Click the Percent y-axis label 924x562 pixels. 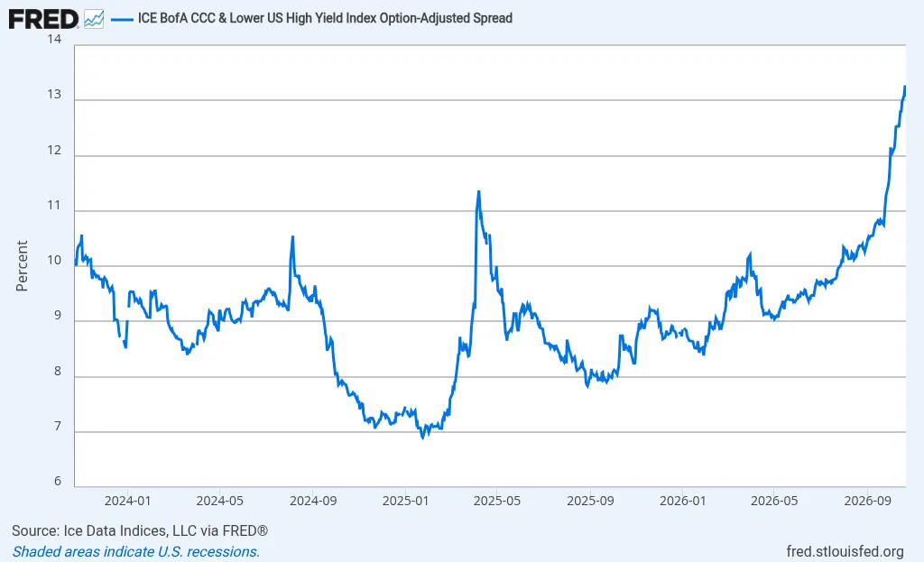click(x=22, y=266)
